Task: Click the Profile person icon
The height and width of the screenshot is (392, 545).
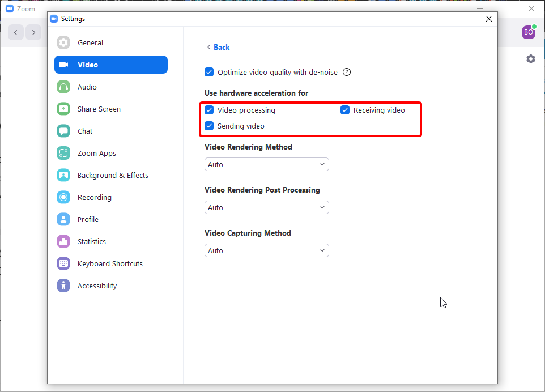Action: (63, 219)
